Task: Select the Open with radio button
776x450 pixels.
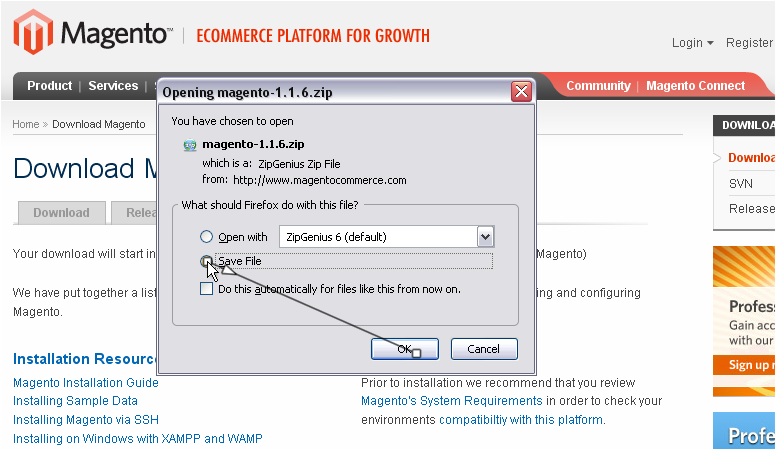Action: coord(207,237)
